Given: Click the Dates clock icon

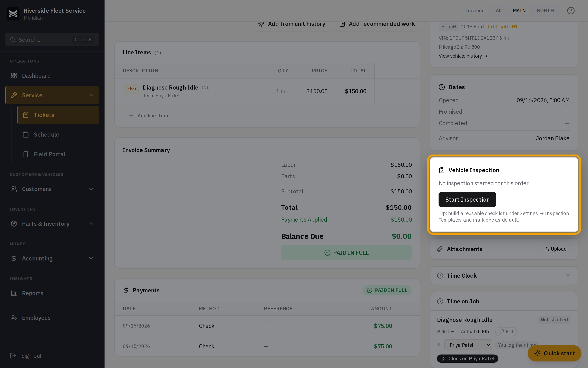Looking at the screenshot, I should click(442, 87).
